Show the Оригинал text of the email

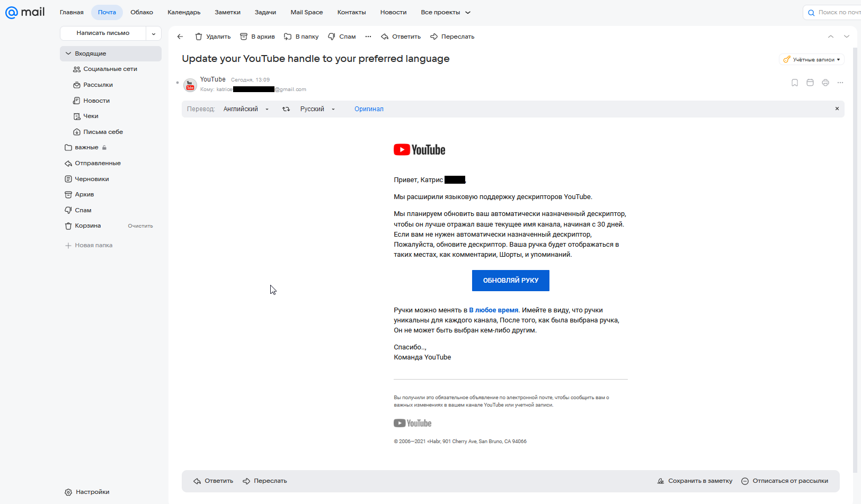point(369,109)
